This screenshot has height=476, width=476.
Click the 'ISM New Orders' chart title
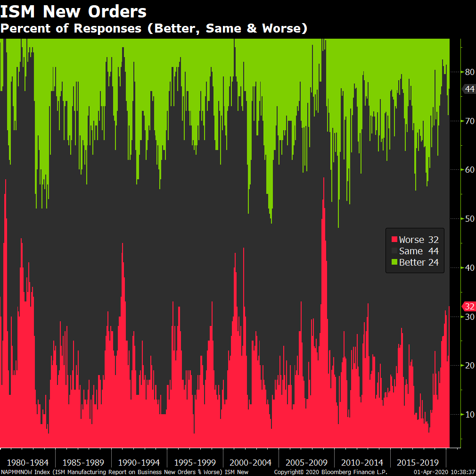(x=74, y=11)
